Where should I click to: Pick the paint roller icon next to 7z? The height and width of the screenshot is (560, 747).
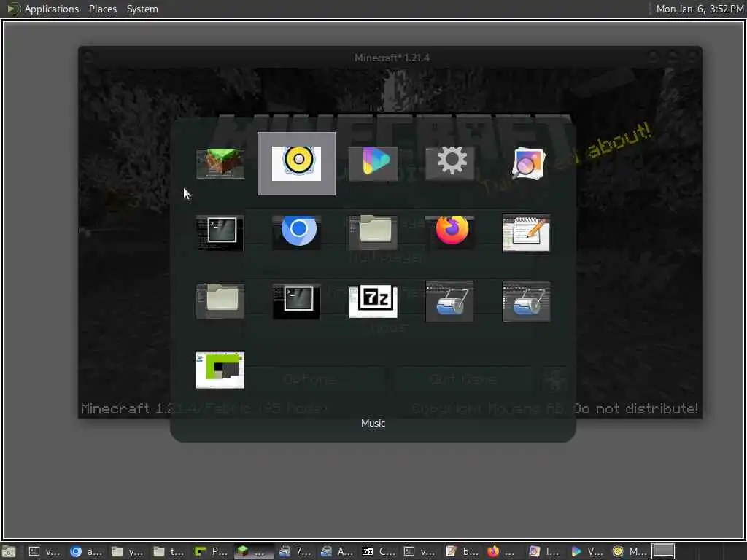(x=449, y=301)
